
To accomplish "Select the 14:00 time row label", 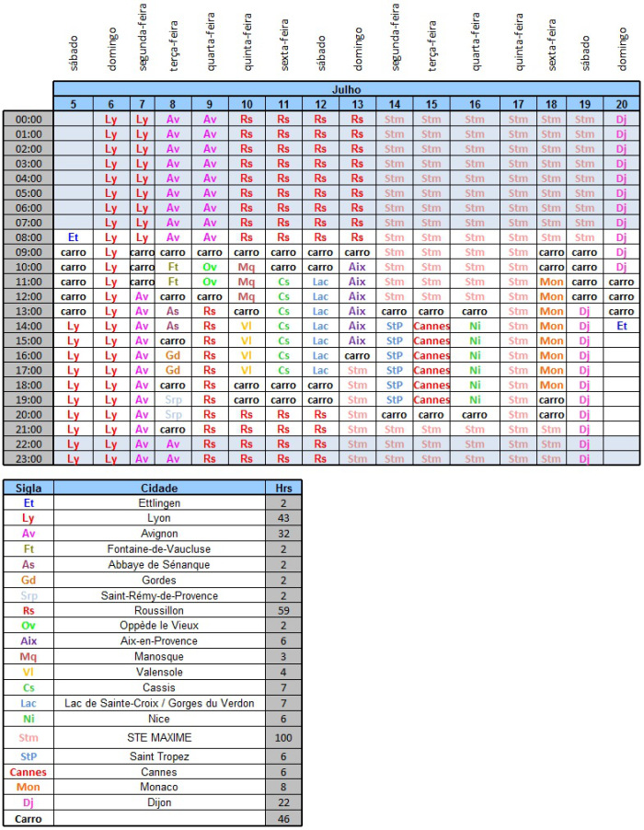I will click(x=28, y=326).
